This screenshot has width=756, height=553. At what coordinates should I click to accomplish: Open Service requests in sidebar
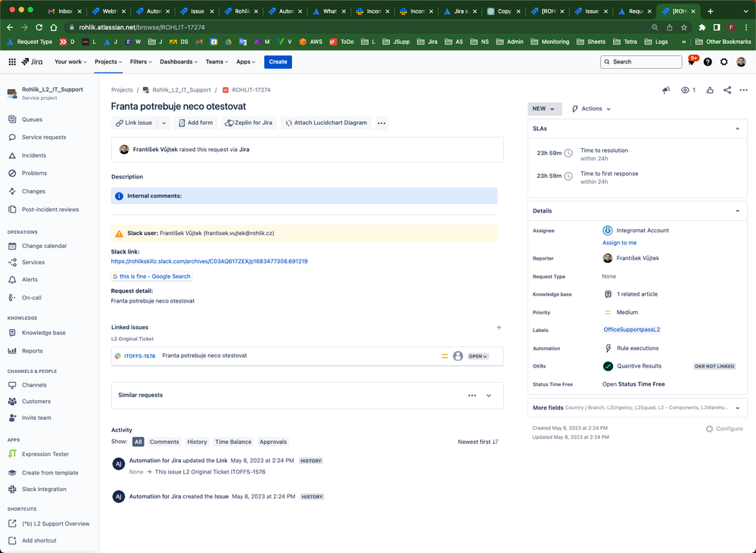[44, 137]
